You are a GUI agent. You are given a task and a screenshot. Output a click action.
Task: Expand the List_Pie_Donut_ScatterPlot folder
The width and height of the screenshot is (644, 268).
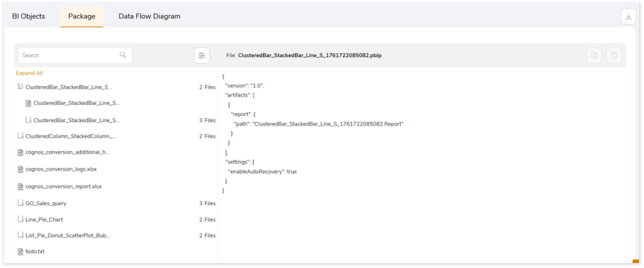coord(20,235)
